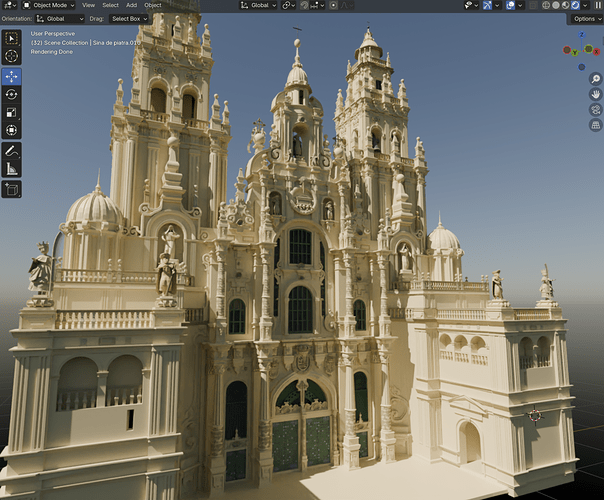Open Drag Select Box dropdown

tap(129, 18)
